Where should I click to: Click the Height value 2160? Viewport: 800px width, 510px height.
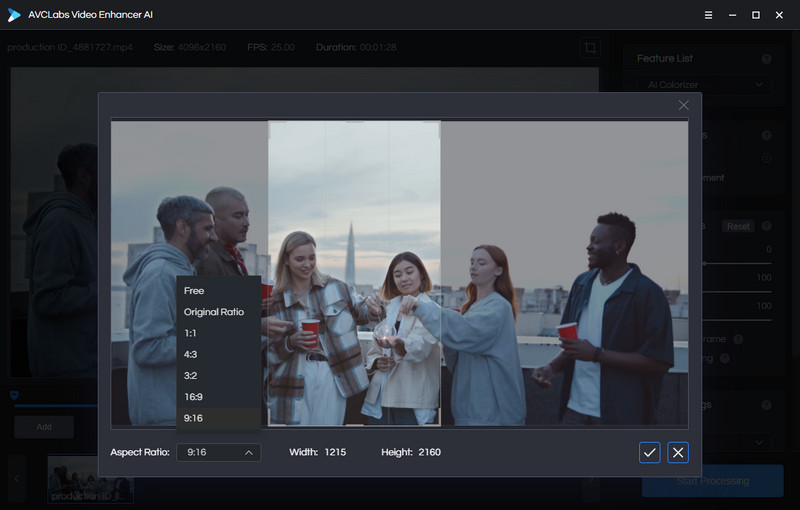[430, 452]
